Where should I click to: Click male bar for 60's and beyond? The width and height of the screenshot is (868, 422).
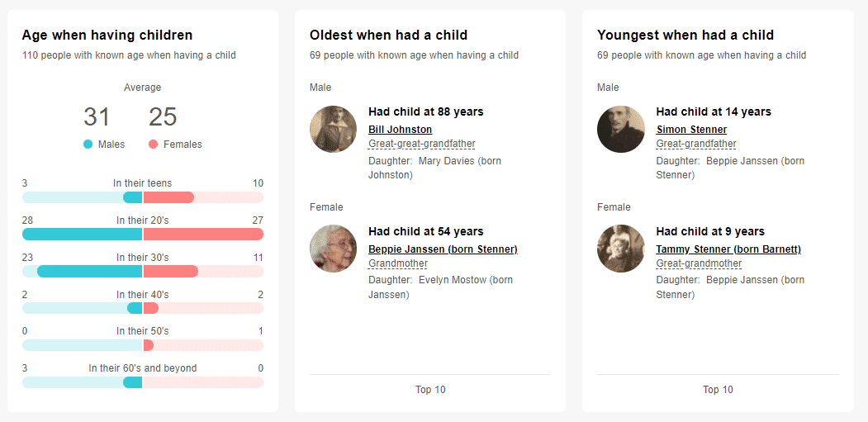click(x=132, y=382)
